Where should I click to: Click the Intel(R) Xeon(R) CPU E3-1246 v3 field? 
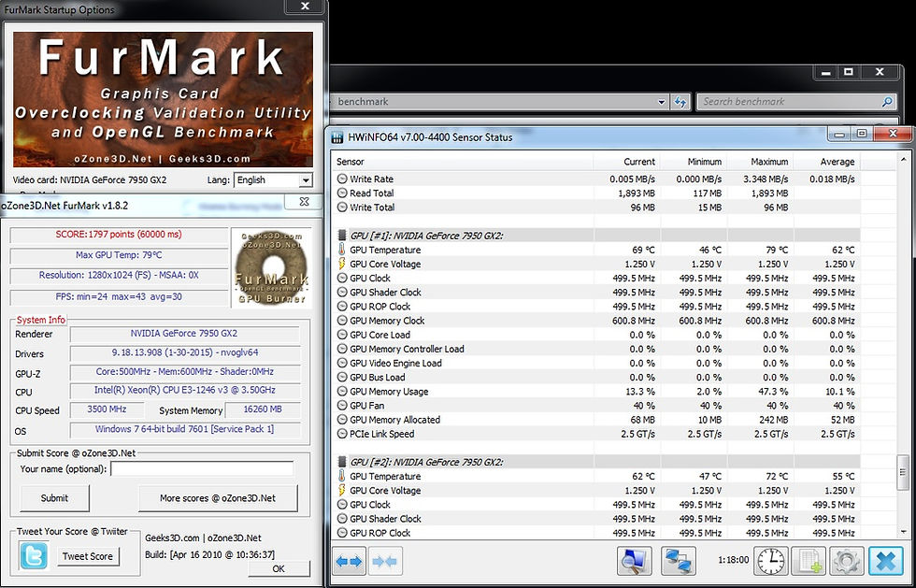coord(185,391)
